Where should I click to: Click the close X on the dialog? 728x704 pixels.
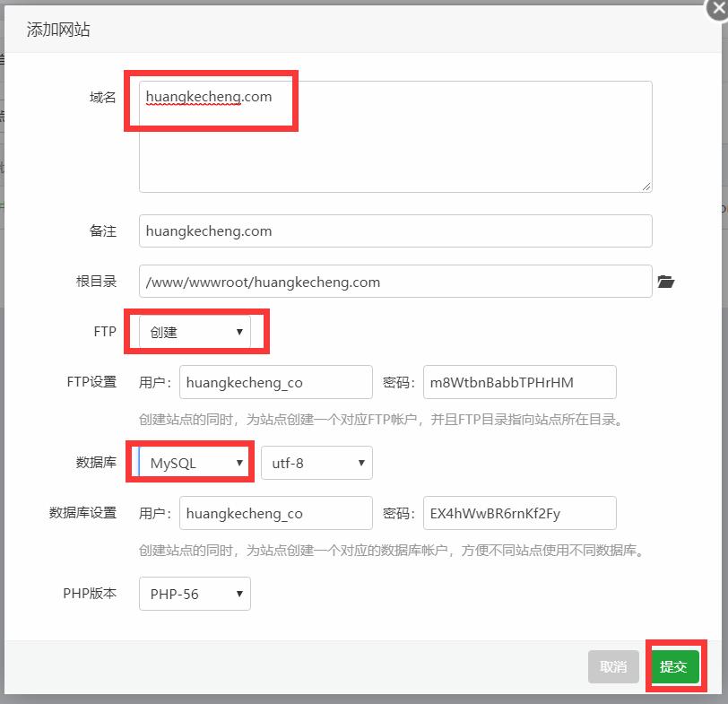coord(714,9)
